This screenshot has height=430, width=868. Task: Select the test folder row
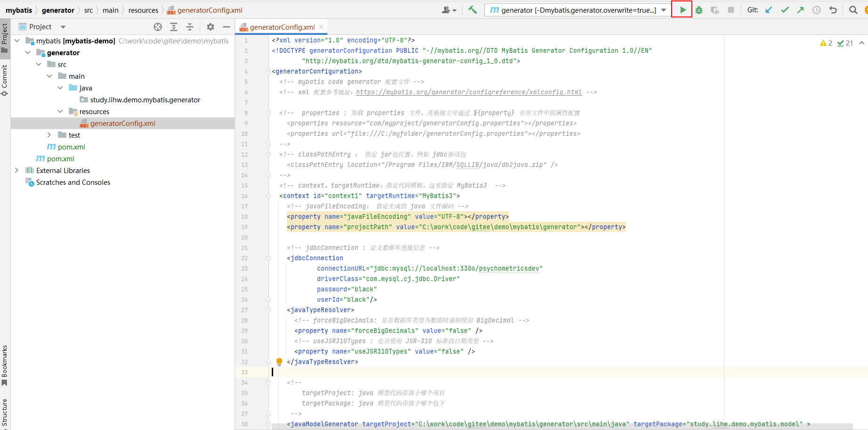(122, 135)
